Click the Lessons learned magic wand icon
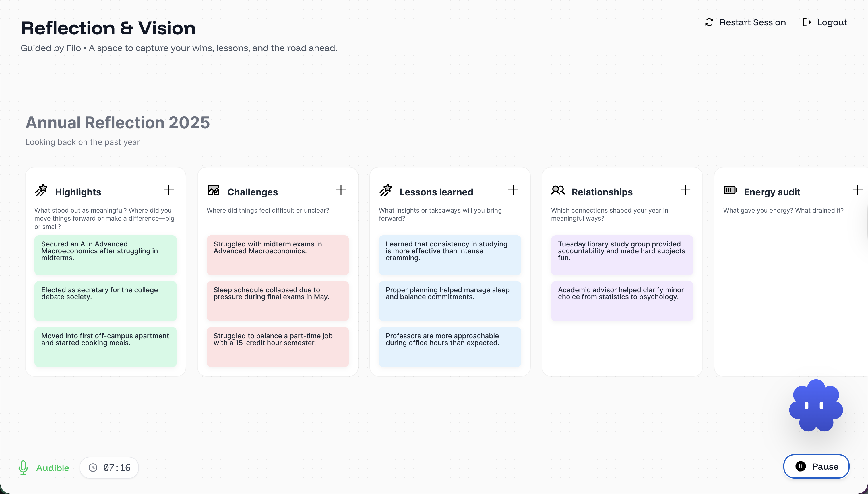The height and width of the screenshot is (494, 868). click(386, 190)
